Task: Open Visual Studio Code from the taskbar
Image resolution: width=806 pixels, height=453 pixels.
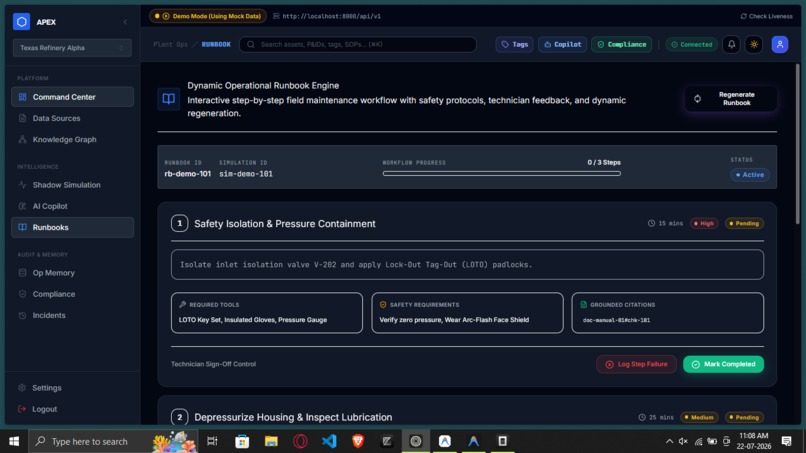Action: (x=329, y=441)
